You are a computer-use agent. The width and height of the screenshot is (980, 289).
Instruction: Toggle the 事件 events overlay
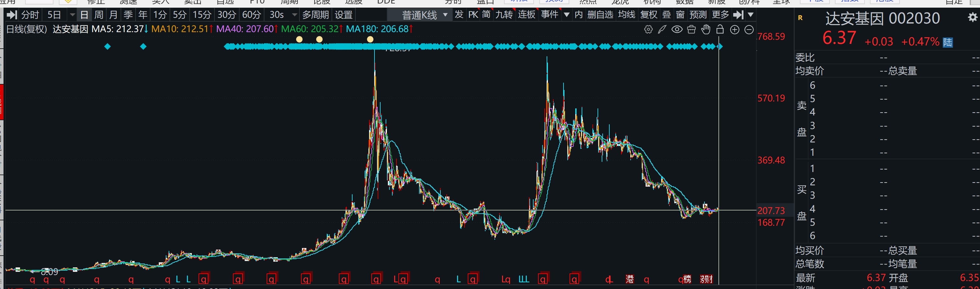pos(550,14)
